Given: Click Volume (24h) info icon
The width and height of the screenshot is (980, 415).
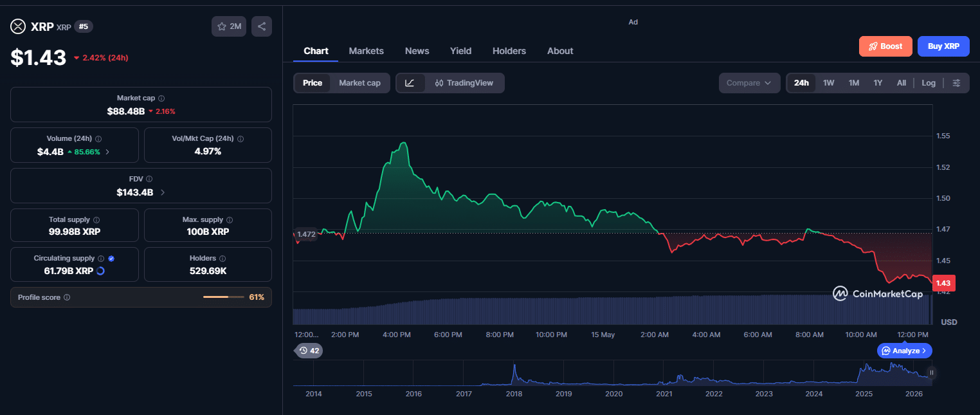Looking at the screenshot, I should coord(98,138).
